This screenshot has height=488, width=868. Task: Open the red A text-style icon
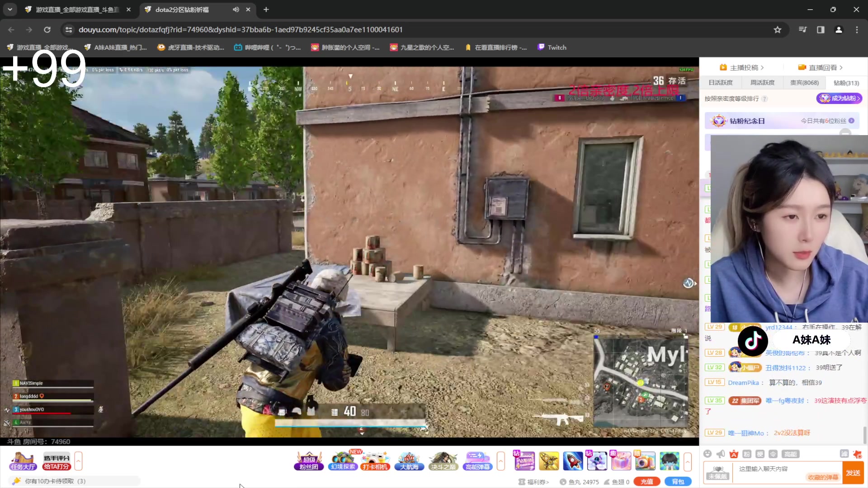coord(734,454)
